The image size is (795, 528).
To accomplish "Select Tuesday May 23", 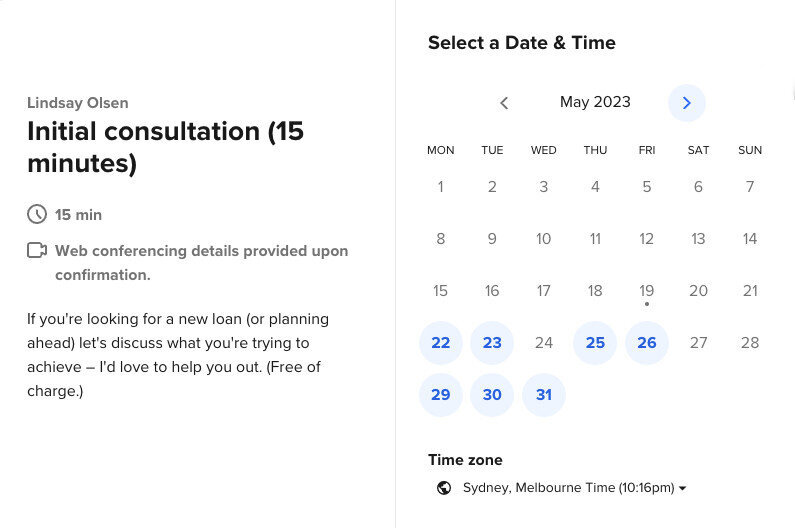I will coord(492,343).
